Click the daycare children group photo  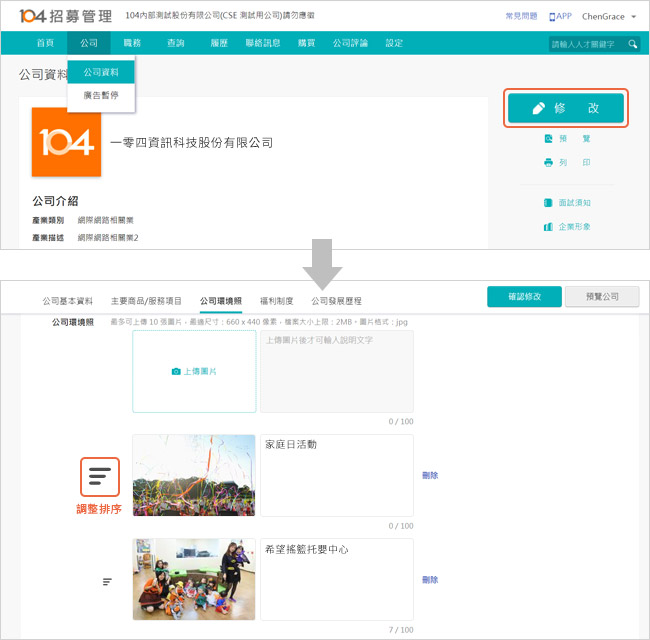pyautogui.click(x=194, y=579)
